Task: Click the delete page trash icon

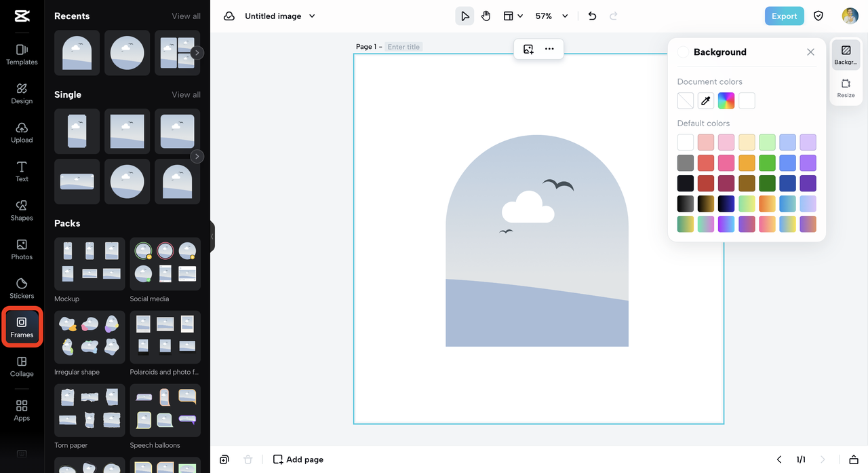Action: coord(248,459)
